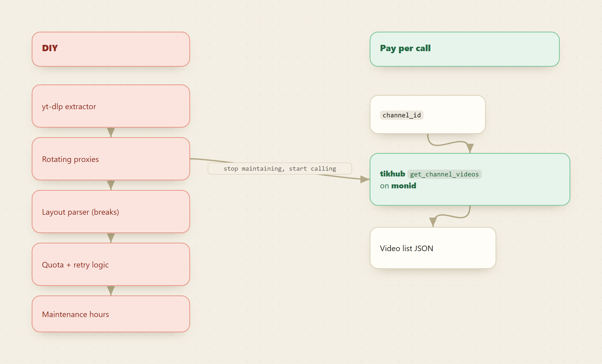Select the Pay per call header node
602x364 pixels.
(x=465, y=49)
